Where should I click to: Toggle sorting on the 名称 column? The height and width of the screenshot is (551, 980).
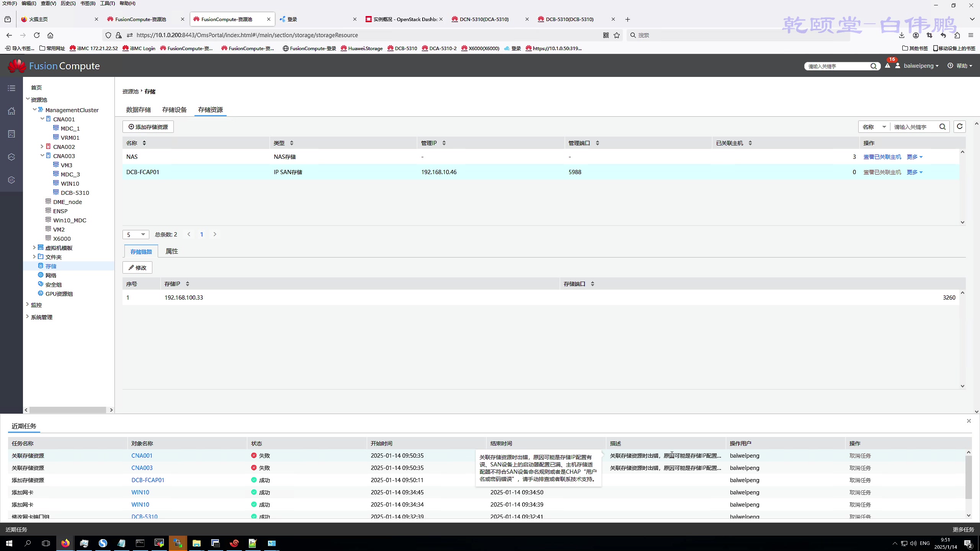pyautogui.click(x=144, y=143)
